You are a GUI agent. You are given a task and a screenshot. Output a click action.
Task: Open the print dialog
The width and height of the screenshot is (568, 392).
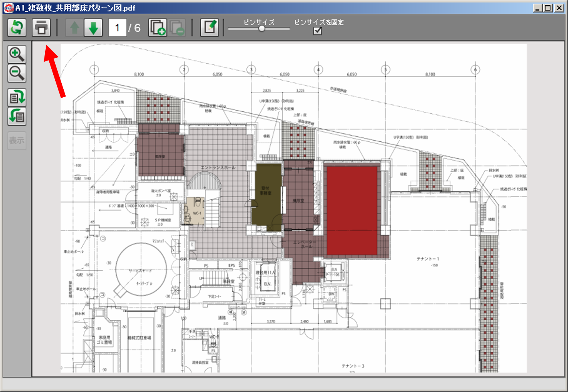click(x=41, y=27)
